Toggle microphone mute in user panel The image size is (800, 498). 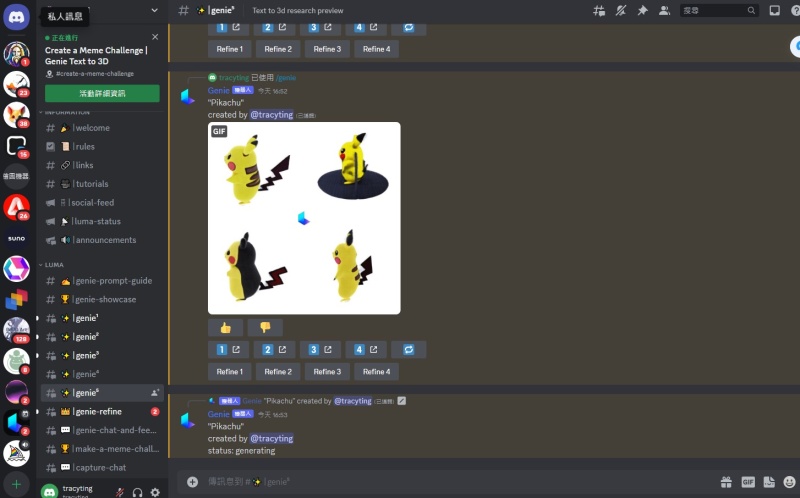click(119, 492)
